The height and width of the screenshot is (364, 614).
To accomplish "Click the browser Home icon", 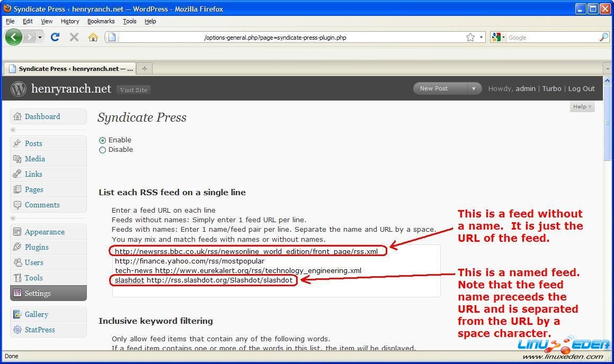I will click(93, 37).
